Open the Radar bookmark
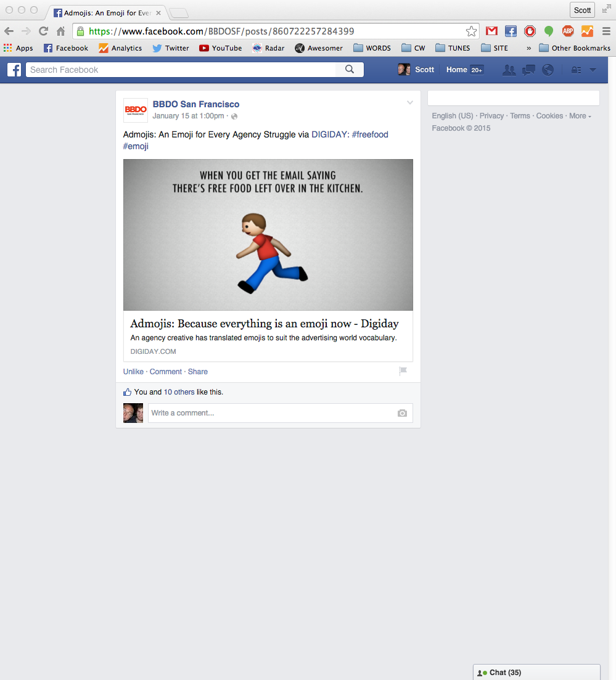 click(x=268, y=48)
